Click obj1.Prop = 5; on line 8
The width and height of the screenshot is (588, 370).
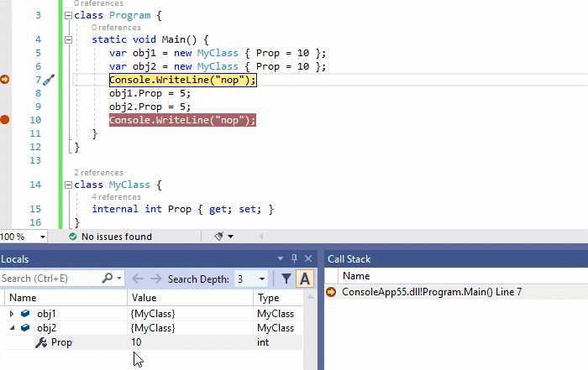pos(150,93)
